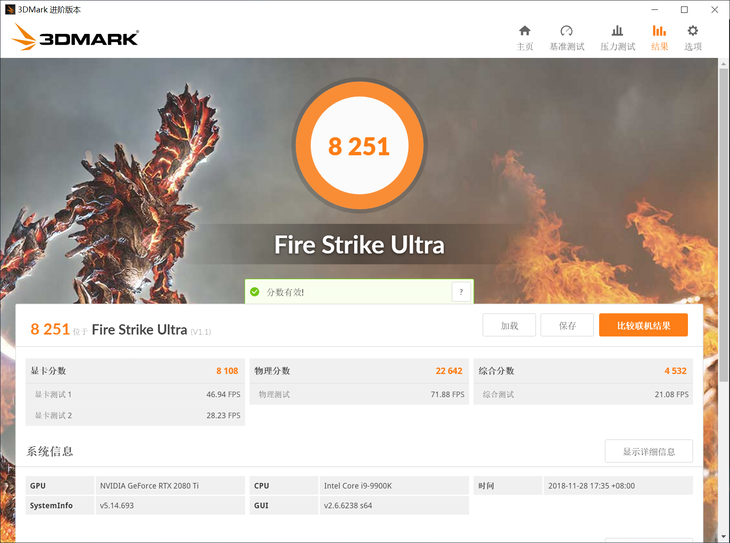The width and height of the screenshot is (730, 543).
Task: Click the physics score value 22 642
Action: 449,371
